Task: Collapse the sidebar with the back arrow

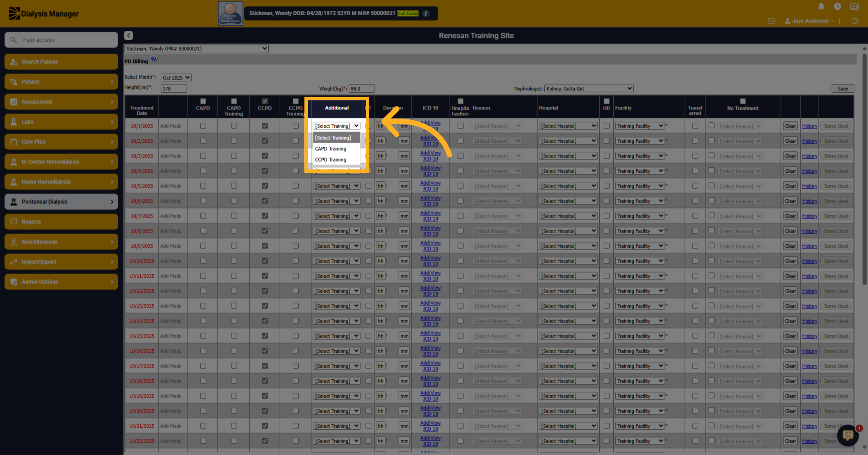Action: pos(128,35)
